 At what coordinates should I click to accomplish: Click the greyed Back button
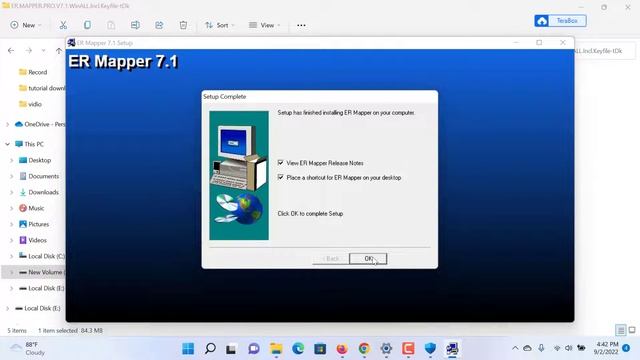331,258
